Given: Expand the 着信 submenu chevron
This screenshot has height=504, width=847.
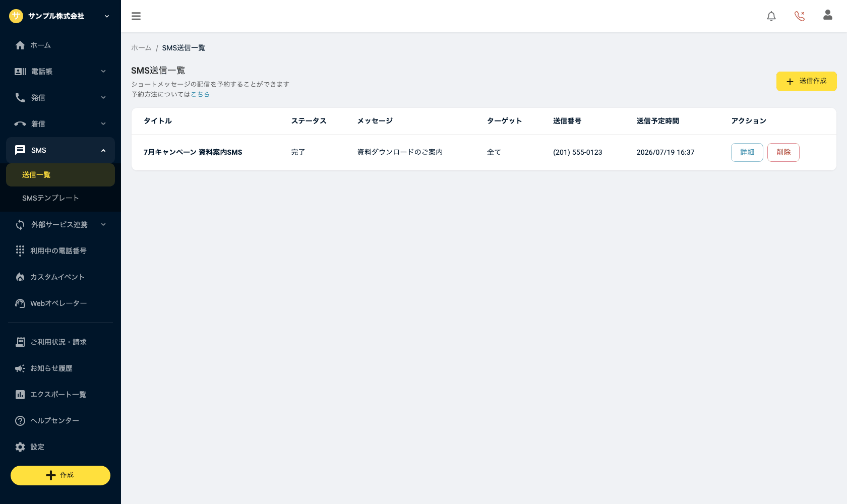Looking at the screenshot, I should pyautogui.click(x=103, y=124).
